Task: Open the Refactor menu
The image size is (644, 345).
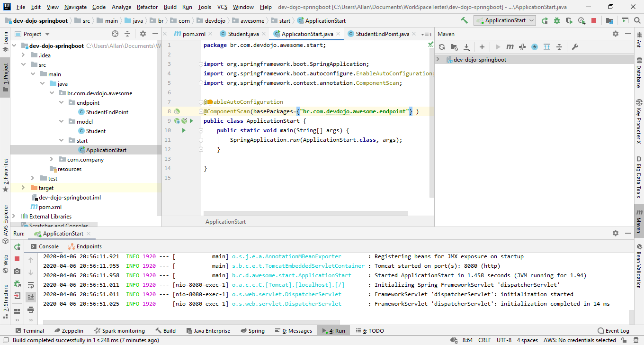Action: point(147,7)
